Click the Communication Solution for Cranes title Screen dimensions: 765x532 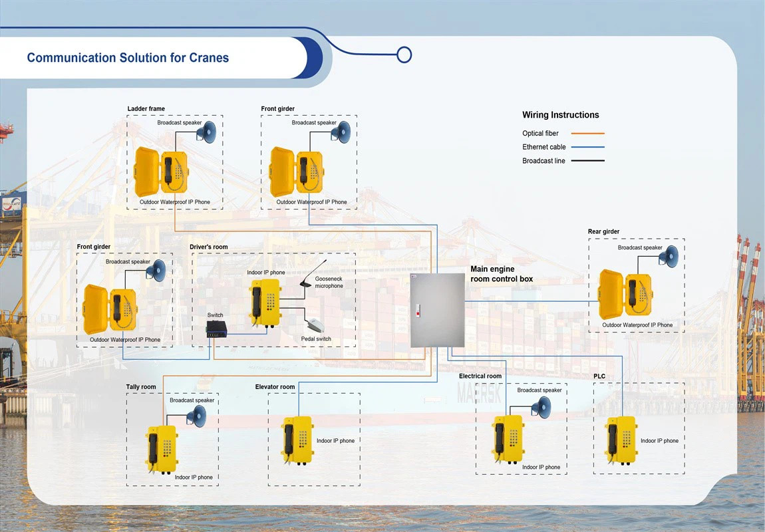(x=128, y=58)
